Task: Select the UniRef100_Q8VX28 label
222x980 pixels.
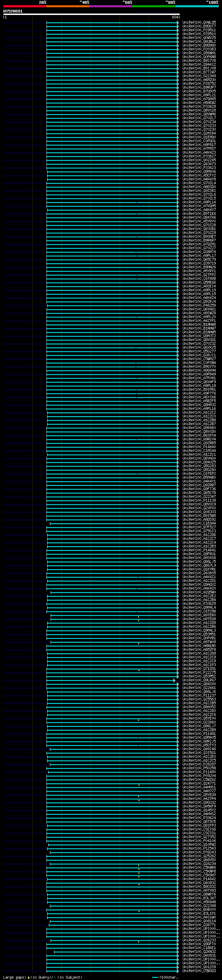Action: (199, 110)
